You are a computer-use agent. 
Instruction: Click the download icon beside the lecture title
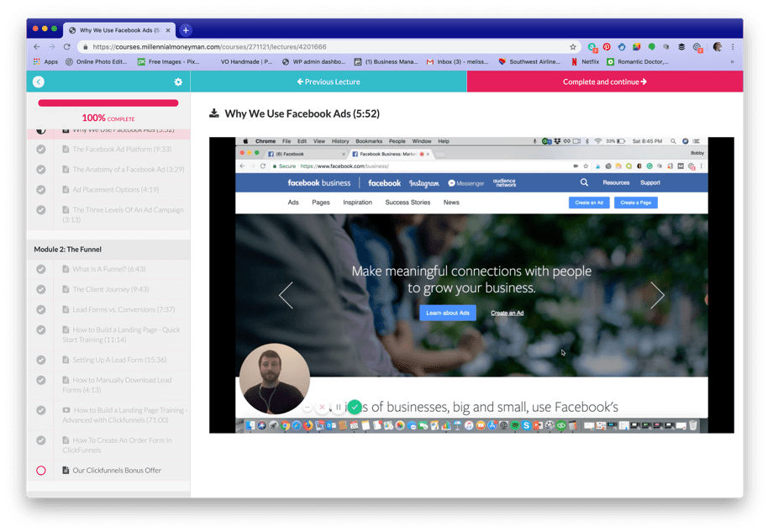click(x=215, y=113)
